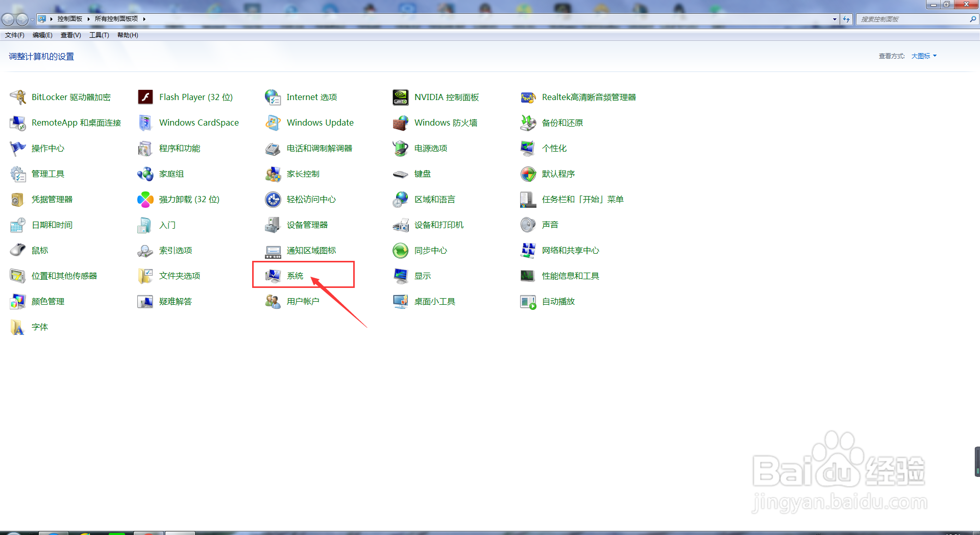The image size is (980, 535).
Task: Click the 备份和还原 icon
Action: click(x=528, y=123)
